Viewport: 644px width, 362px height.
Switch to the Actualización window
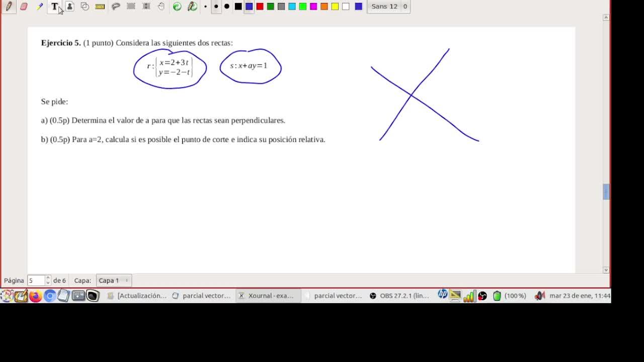136,296
